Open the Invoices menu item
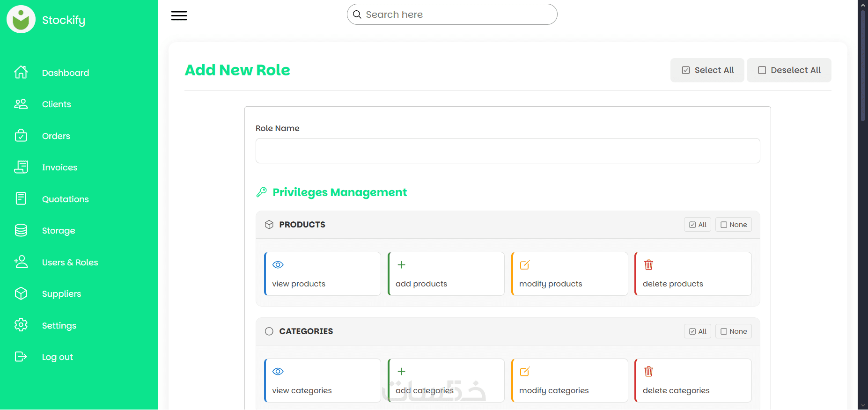This screenshot has width=868, height=410. click(x=59, y=168)
